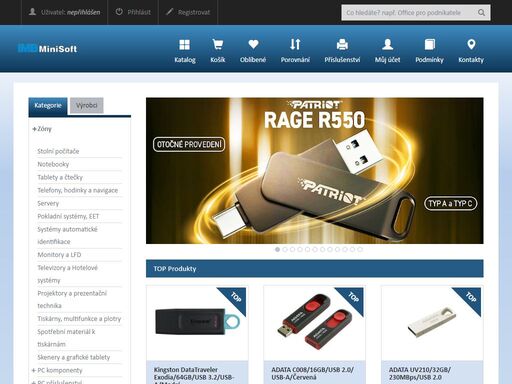Select the first carousel dot indicator
Screen dimensions: 512x384
point(277,249)
